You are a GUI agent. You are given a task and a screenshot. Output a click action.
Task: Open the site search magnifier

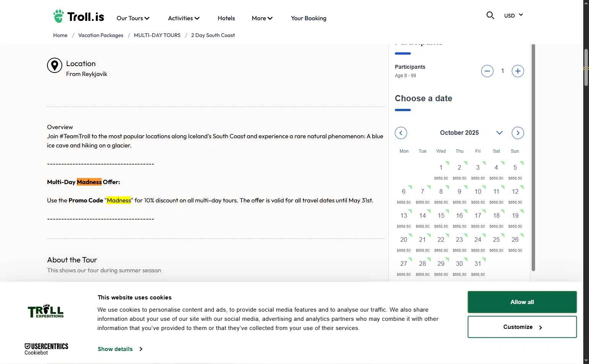coord(490,15)
